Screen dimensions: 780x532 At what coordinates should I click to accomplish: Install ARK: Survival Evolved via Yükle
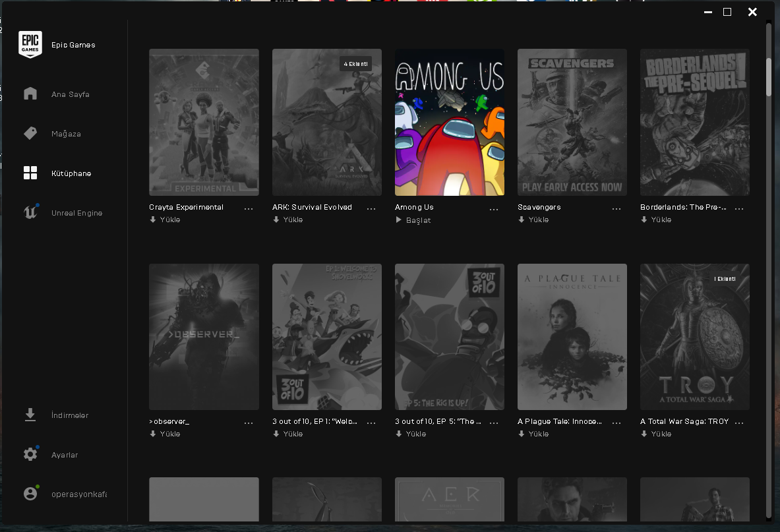[x=288, y=220]
